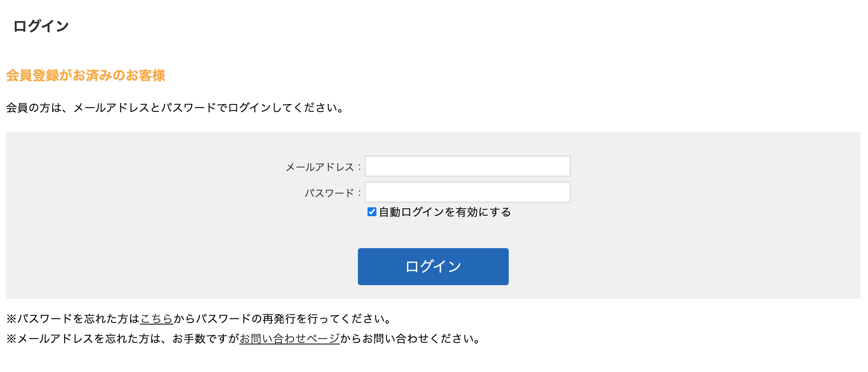Viewport: 868px width, 372px height.
Task: Click the ※メールアドレスを忘れた方は note text
Action: point(89,339)
